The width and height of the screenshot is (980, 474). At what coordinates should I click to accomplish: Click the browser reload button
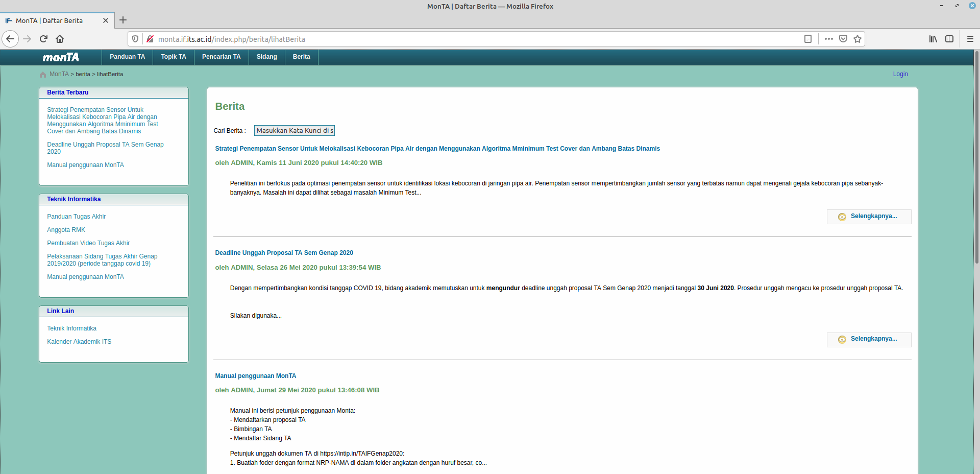[x=43, y=39]
